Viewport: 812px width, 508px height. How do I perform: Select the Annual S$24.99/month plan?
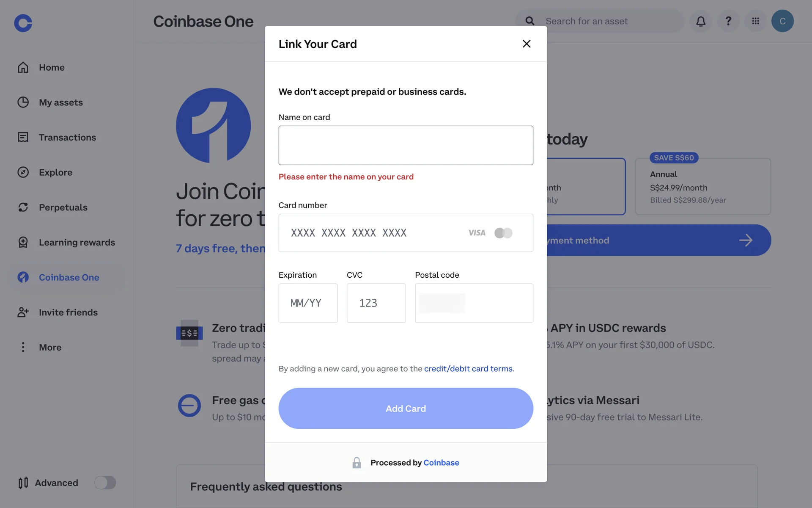[703, 187]
